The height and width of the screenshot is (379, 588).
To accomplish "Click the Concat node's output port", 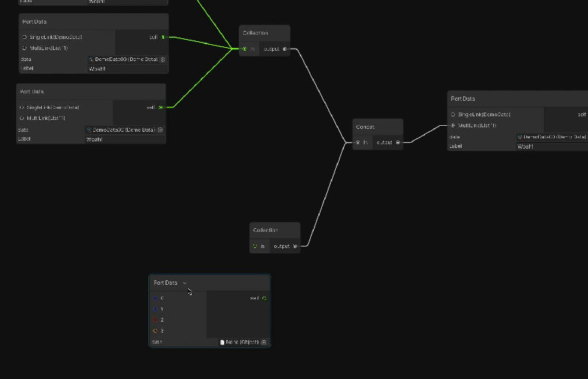I will point(398,142).
